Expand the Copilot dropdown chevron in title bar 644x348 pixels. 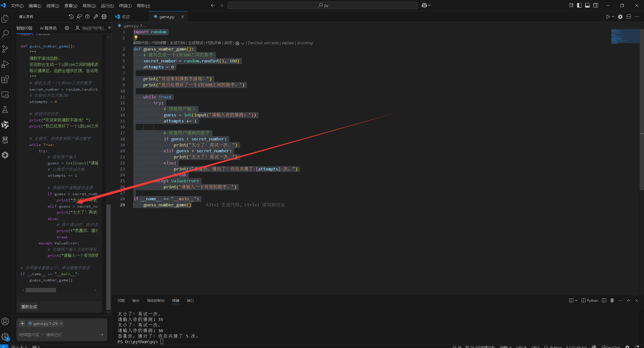pyautogui.click(x=429, y=5)
